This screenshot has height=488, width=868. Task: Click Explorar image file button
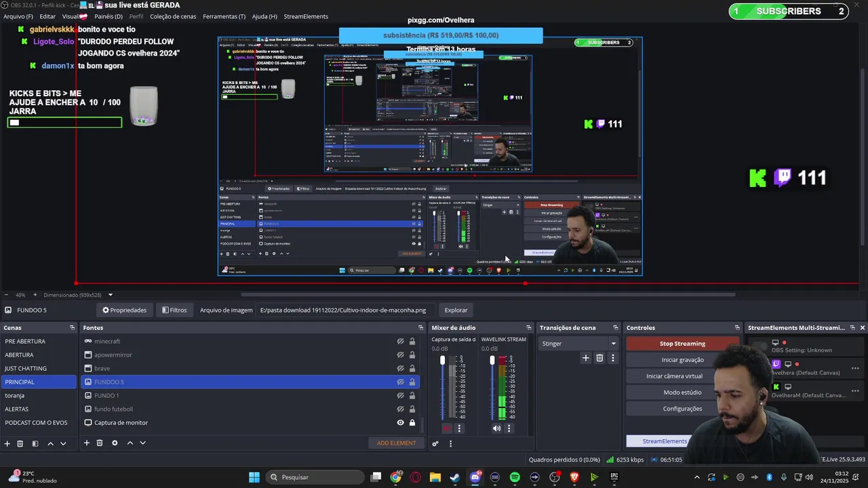coord(456,310)
